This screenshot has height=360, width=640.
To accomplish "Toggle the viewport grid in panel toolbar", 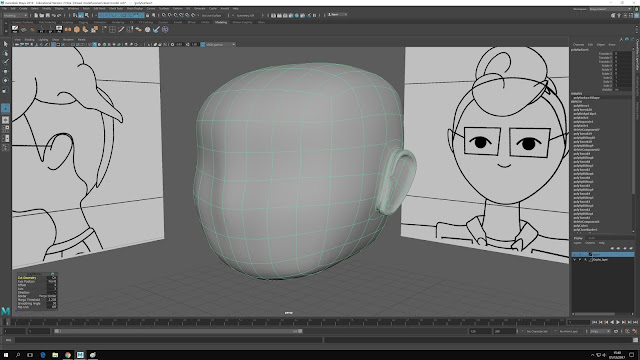I will [53, 44].
